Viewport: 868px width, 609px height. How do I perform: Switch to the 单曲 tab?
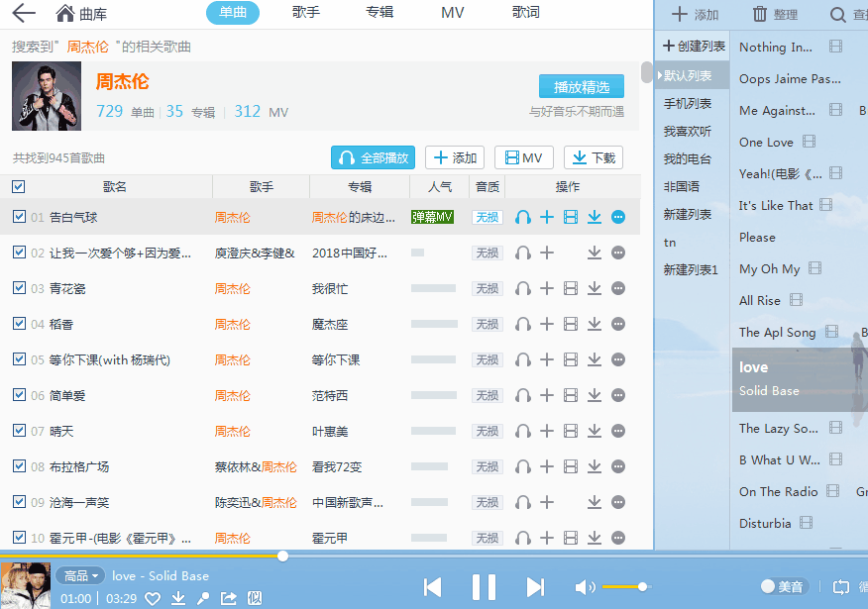233,12
